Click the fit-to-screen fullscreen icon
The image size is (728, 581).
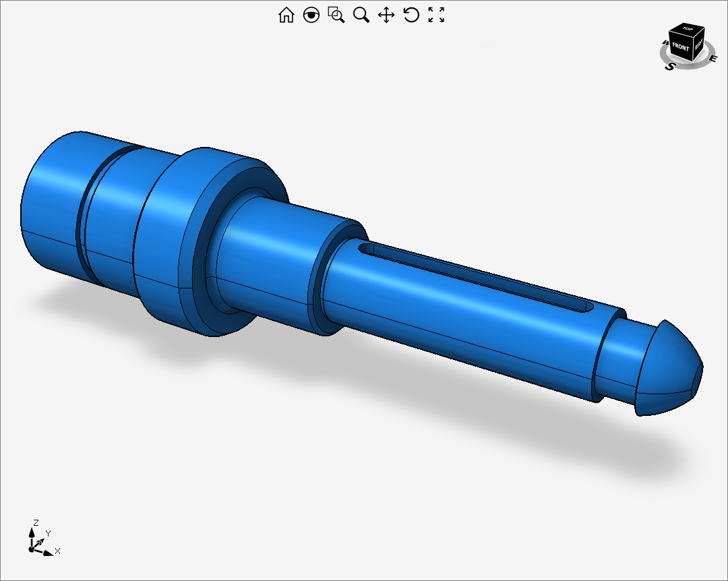[436, 15]
